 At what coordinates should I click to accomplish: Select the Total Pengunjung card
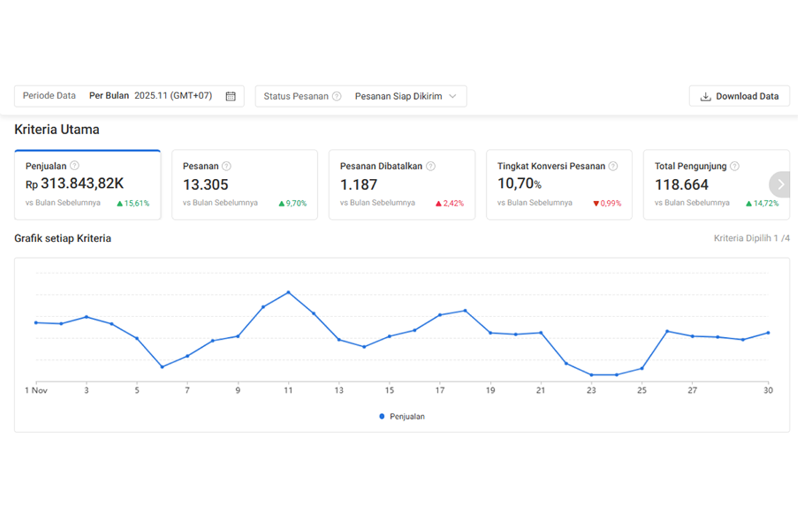(717, 185)
